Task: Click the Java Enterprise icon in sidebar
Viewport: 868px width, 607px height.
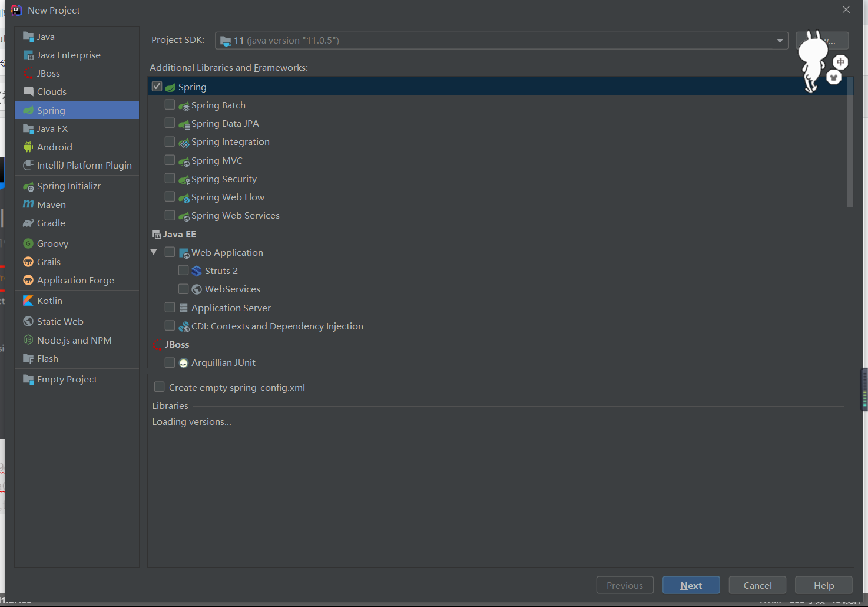Action: [x=28, y=55]
